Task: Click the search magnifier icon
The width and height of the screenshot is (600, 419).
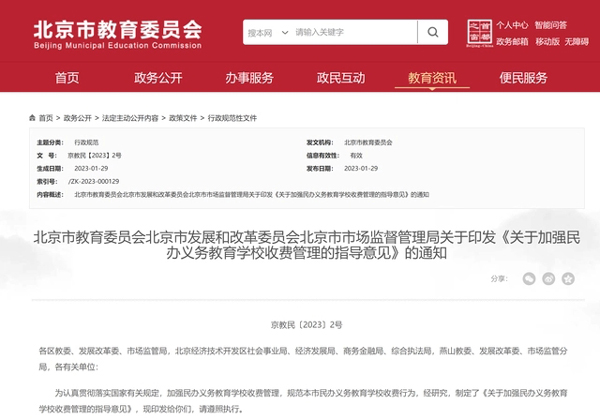Action: click(433, 32)
